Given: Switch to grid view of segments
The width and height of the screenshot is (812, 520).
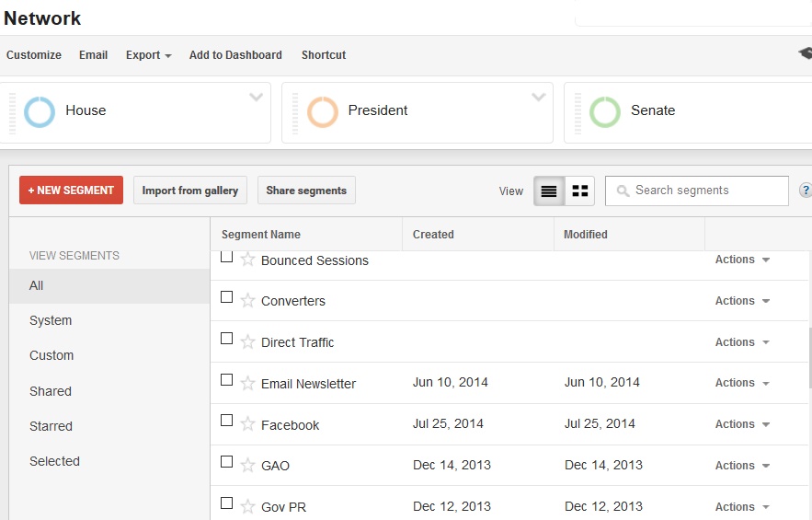Looking at the screenshot, I should pyautogui.click(x=580, y=191).
